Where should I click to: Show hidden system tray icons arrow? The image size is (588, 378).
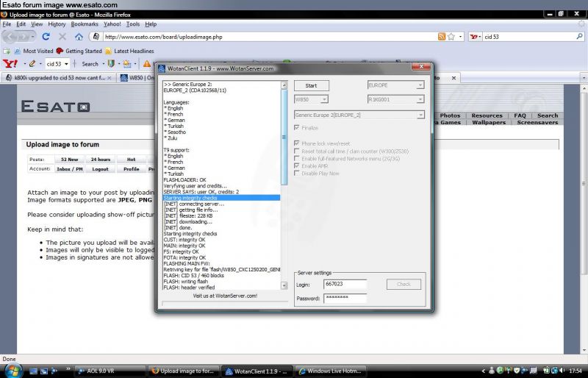[483, 371]
